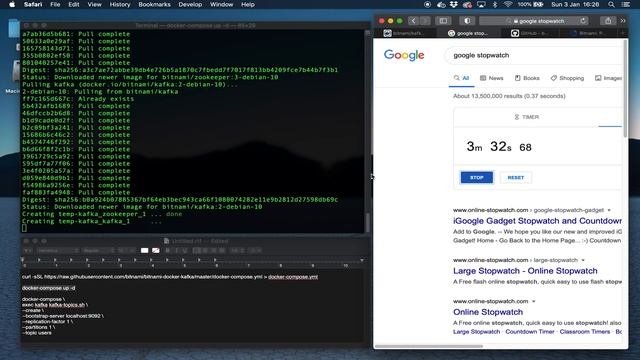Click the Safari address bar

point(535,21)
